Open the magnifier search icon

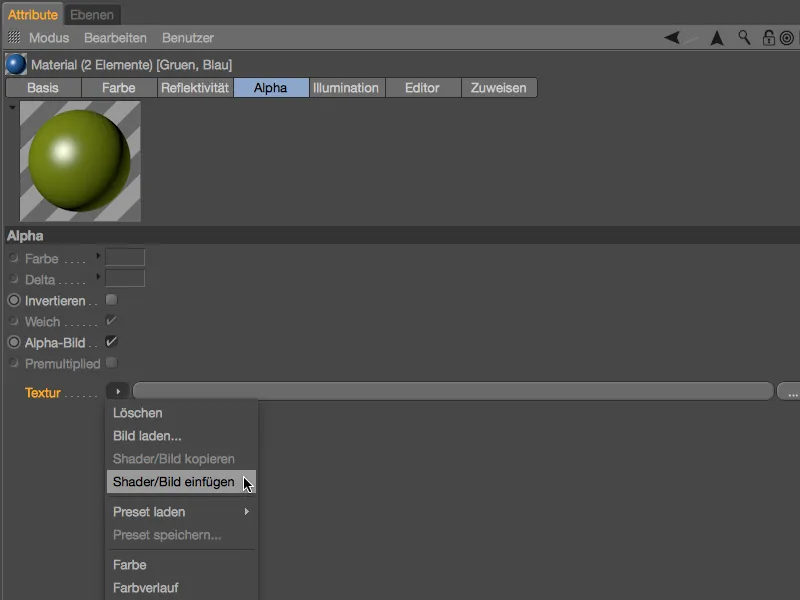tap(744, 37)
